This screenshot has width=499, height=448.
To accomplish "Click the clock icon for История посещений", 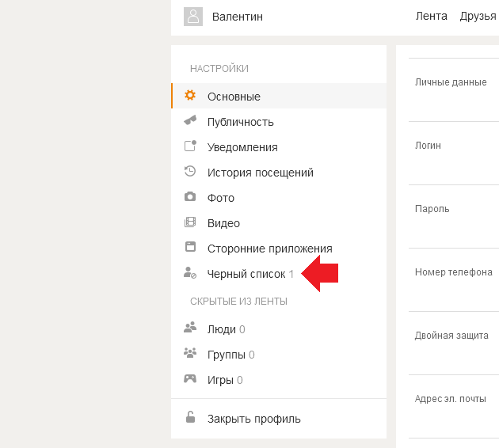I will 190,171.
